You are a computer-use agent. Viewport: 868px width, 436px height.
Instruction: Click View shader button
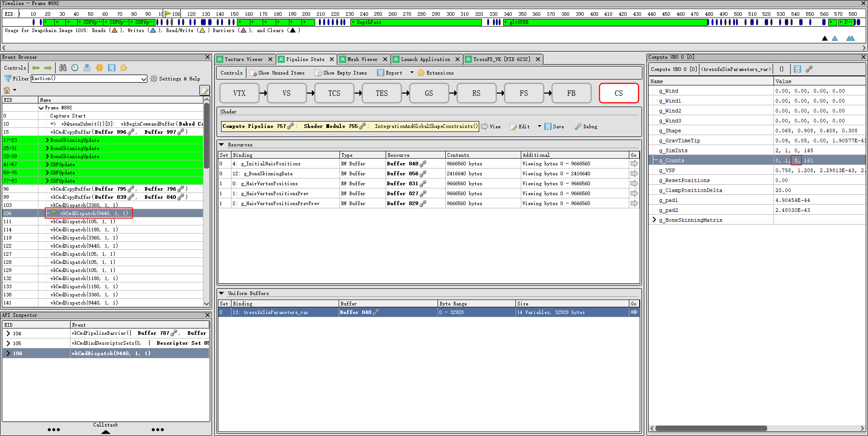pyautogui.click(x=491, y=127)
